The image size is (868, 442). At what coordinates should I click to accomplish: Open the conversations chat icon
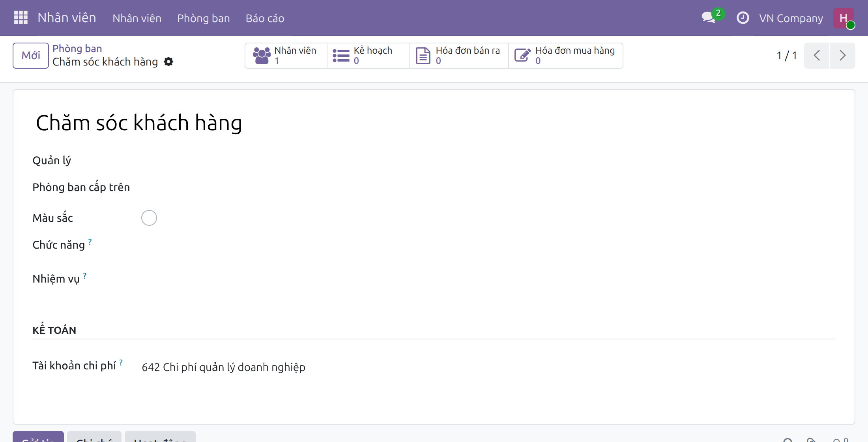tap(709, 18)
